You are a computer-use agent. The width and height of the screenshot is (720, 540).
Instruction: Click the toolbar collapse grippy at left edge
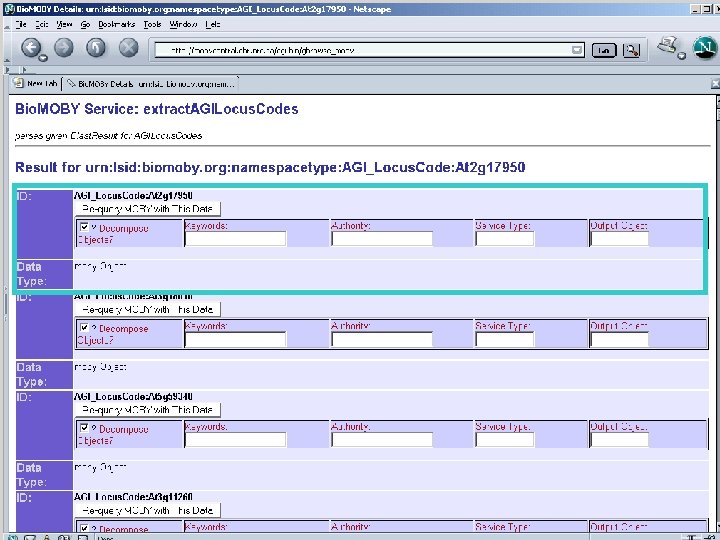tap(6, 46)
